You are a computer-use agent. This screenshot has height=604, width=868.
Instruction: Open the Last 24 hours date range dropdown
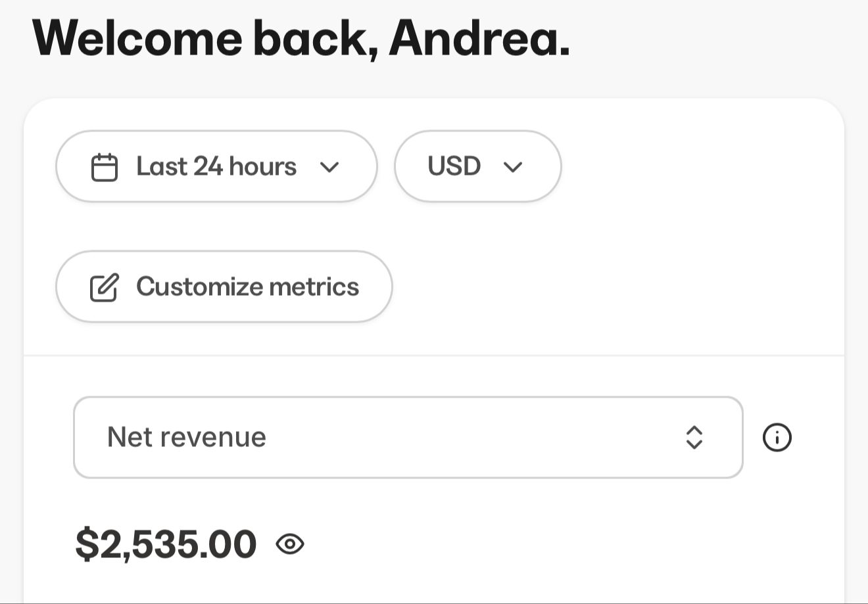coord(216,166)
